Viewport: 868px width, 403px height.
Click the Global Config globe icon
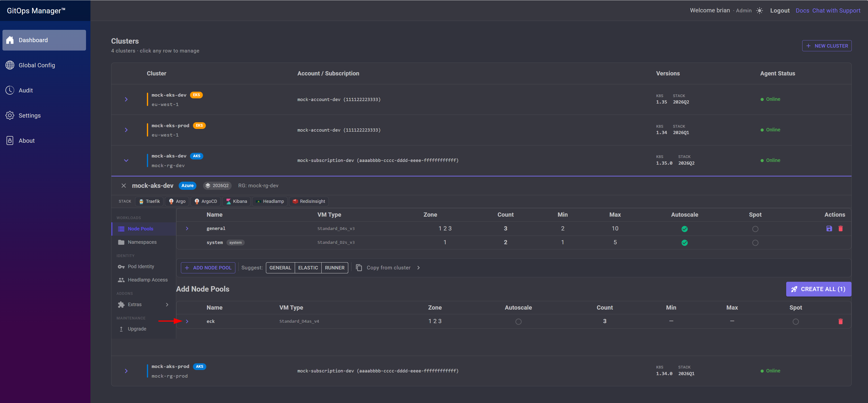coord(10,65)
